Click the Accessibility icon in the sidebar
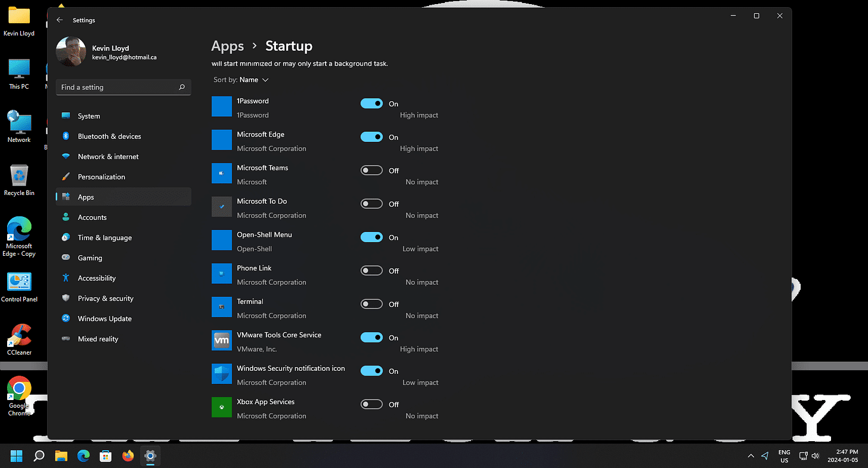The height and width of the screenshot is (468, 868). coord(66,278)
